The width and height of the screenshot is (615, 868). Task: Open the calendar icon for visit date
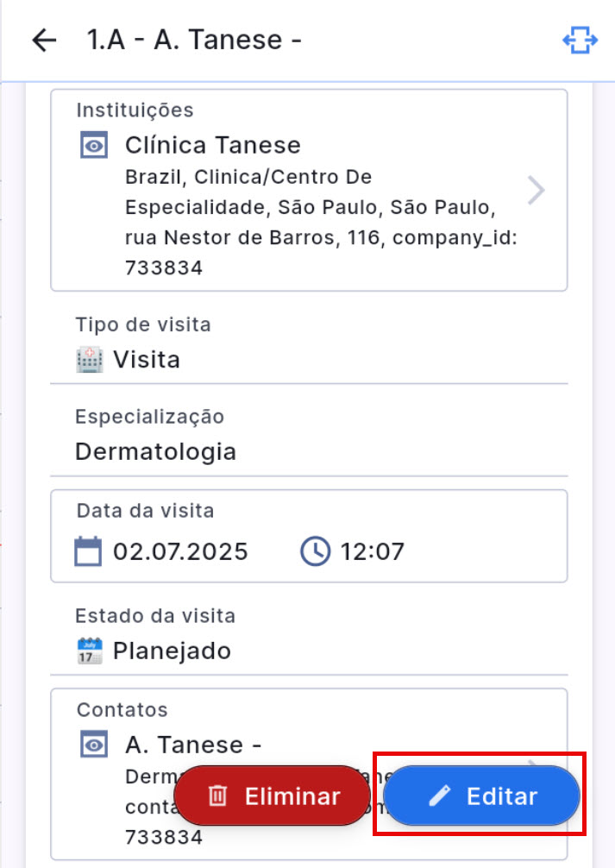click(88, 550)
